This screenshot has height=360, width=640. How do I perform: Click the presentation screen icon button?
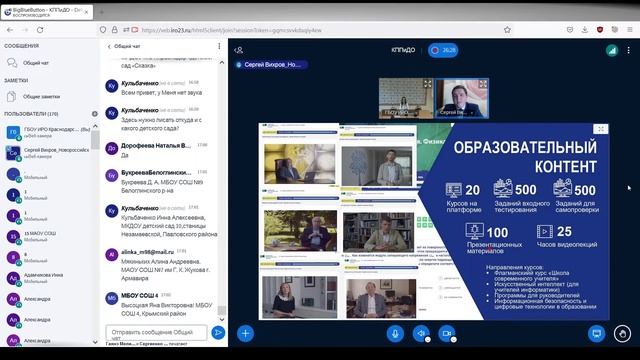tap(597, 333)
